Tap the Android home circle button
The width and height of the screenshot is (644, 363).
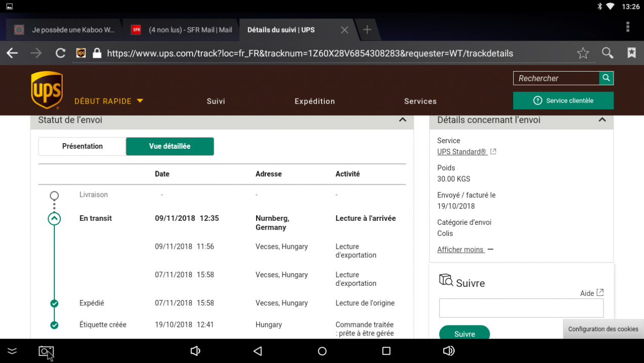click(322, 351)
